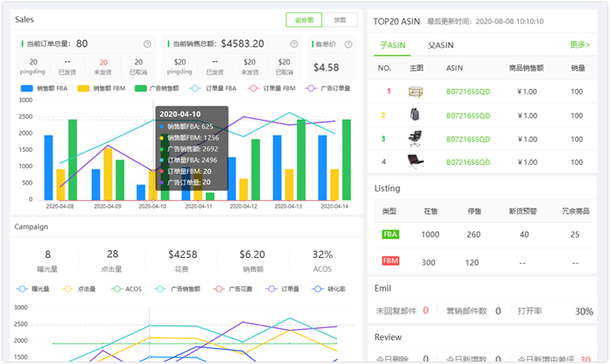Click the 打开率 value 30%
The width and height of the screenshot is (610, 364).
[x=584, y=312]
